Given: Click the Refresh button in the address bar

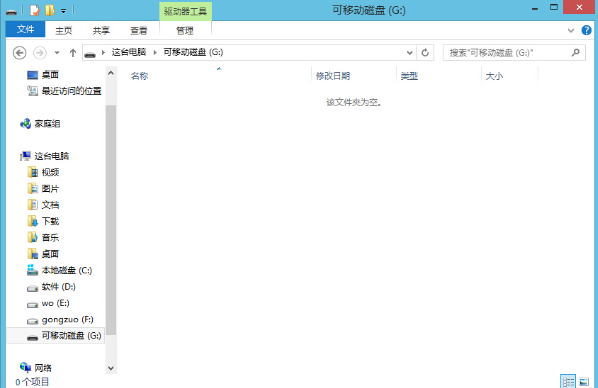Looking at the screenshot, I should click(425, 53).
